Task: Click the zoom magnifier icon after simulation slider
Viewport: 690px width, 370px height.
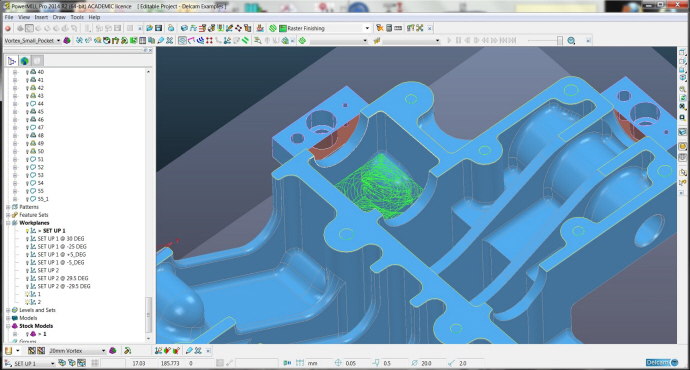Action: (571, 40)
